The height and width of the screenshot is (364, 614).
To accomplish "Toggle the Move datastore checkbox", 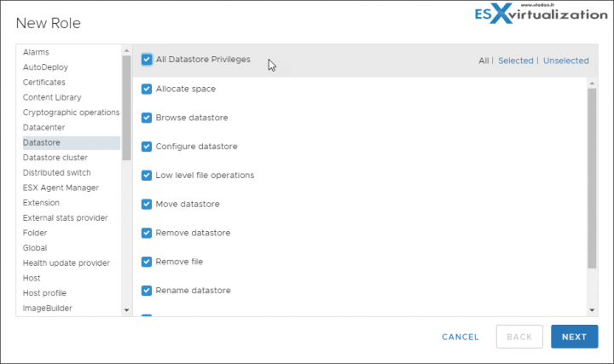I will pos(147,205).
